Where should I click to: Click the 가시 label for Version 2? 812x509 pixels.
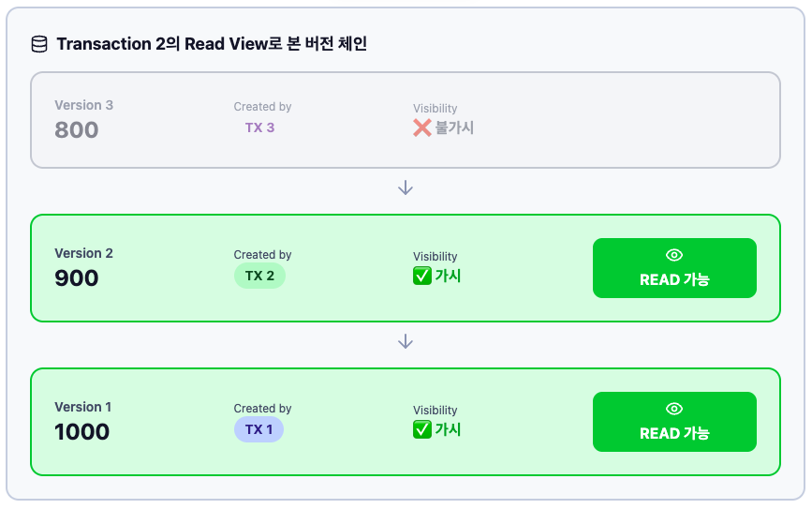coord(448,276)
